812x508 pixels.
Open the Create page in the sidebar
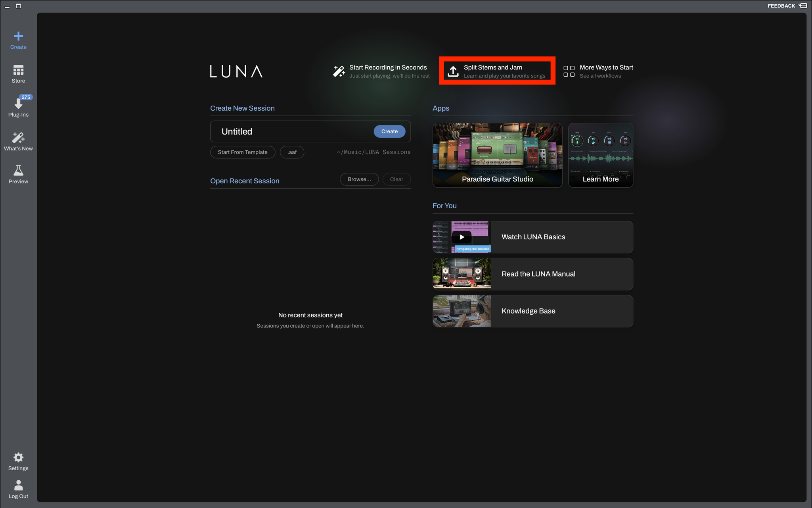point(18,40)
